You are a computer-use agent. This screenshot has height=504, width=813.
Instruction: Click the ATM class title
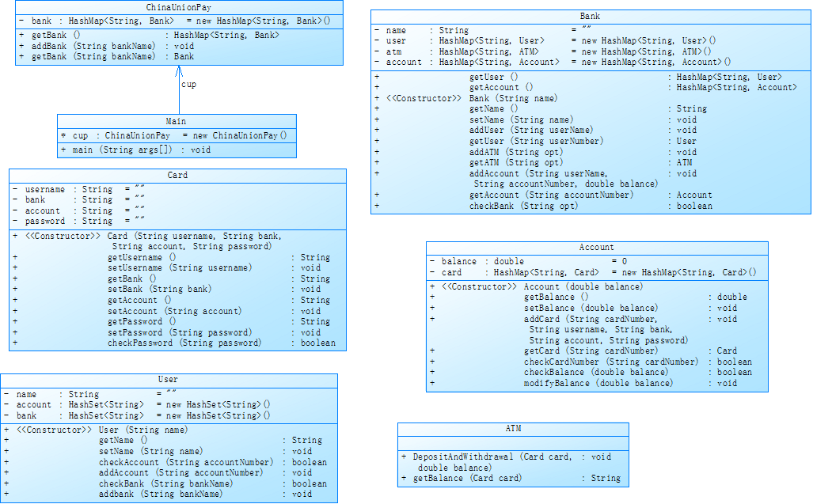click(513, 428)
